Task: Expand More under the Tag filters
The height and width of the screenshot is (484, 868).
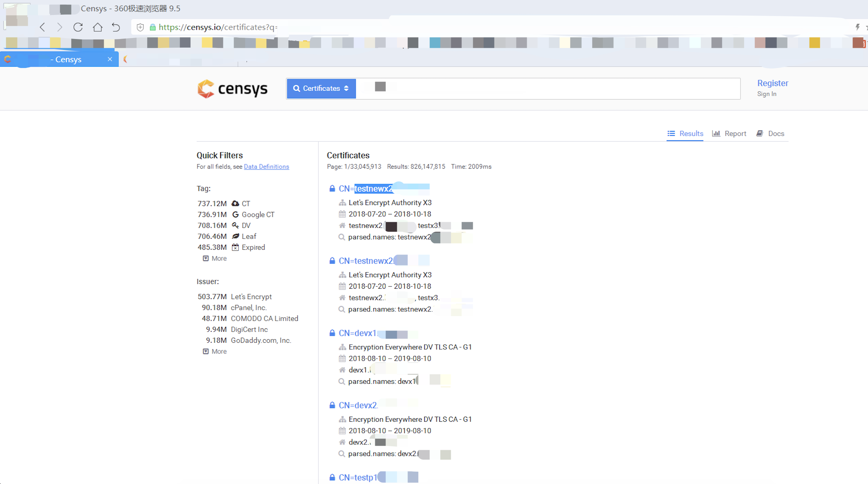Action: (x=215, y=258)
